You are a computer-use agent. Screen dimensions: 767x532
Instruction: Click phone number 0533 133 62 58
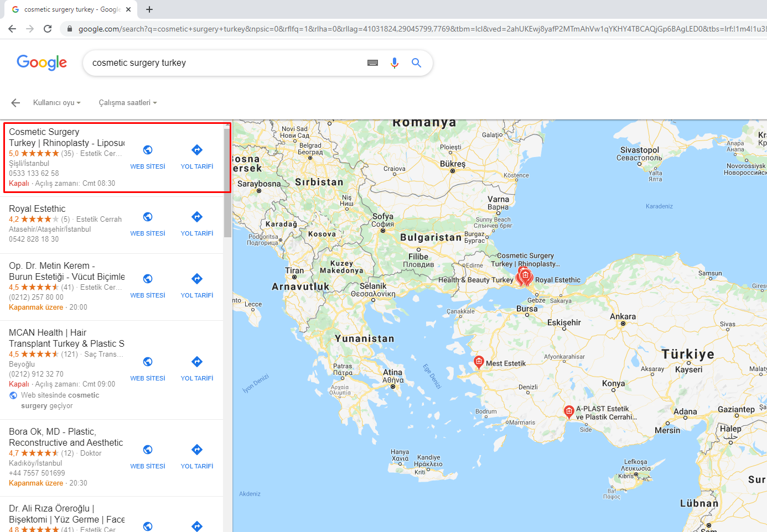pyautogui.click(x=34, y=173)
